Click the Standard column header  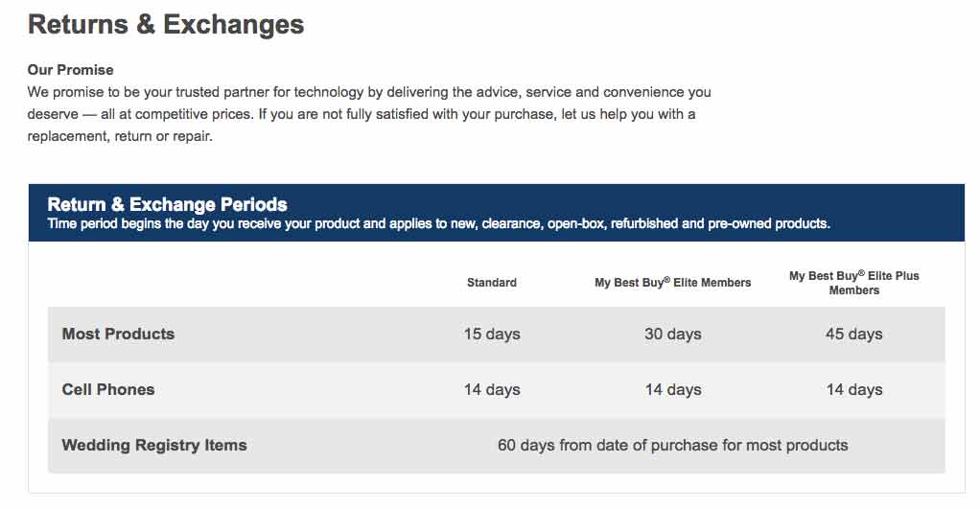coord(492,282)
